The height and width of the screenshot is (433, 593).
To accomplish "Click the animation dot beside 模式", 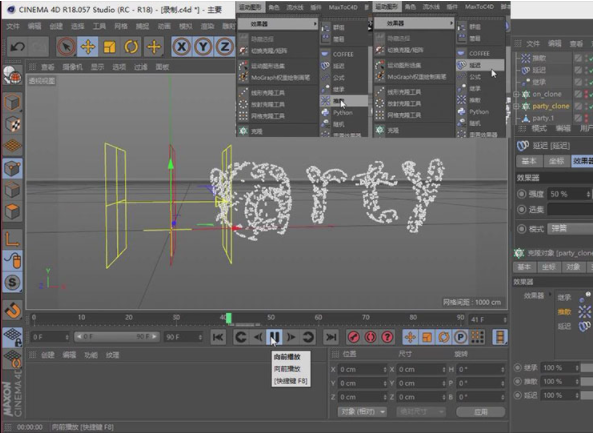I will click(522, 229).
